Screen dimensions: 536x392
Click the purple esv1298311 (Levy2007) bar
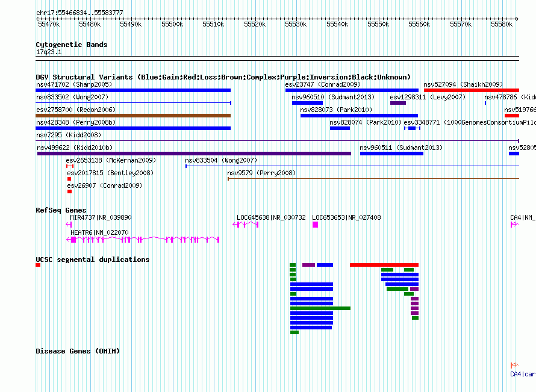coord(398,103)
